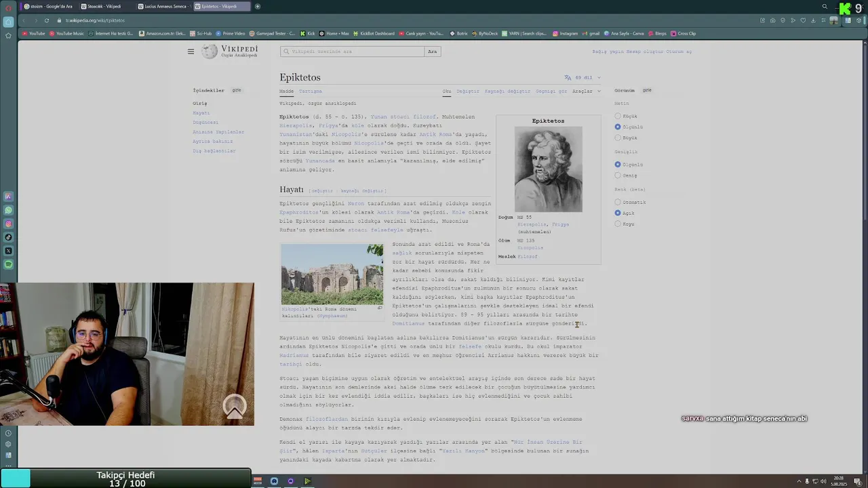868x488 pixels.
Task: Click the shield icon in address bar
Action: tap(783, 20)
